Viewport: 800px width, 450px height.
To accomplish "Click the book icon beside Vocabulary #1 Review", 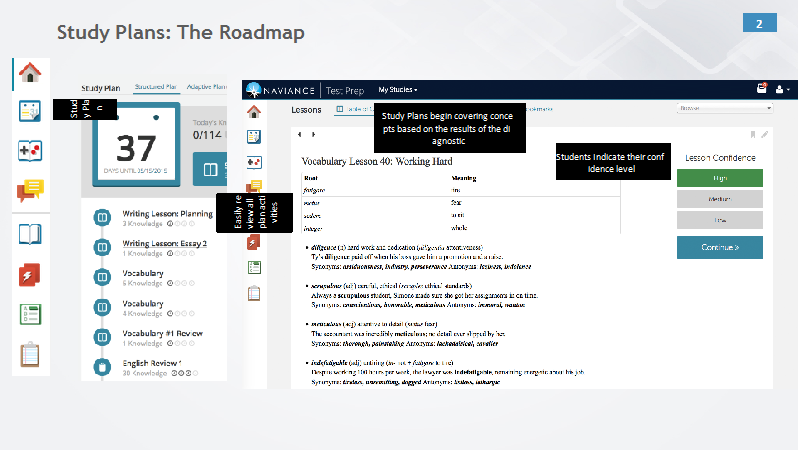I will (x=102, y=337).
